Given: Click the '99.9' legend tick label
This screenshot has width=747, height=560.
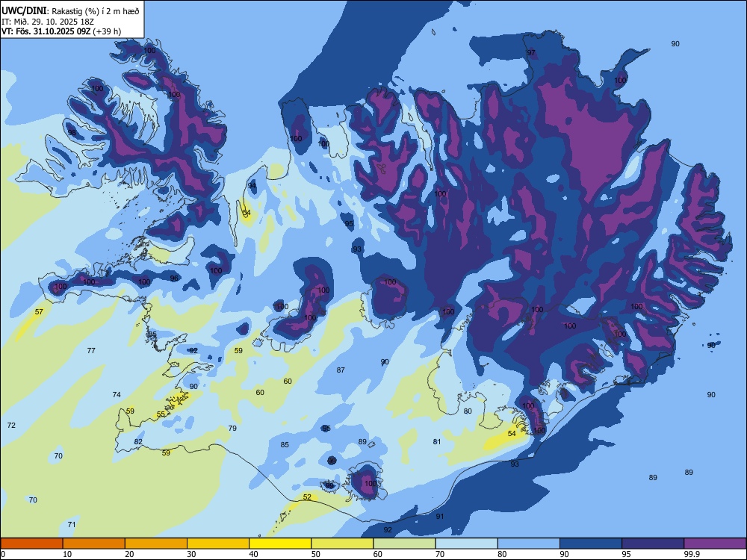Looking at the screenshot, I should (x=692, y=554).
